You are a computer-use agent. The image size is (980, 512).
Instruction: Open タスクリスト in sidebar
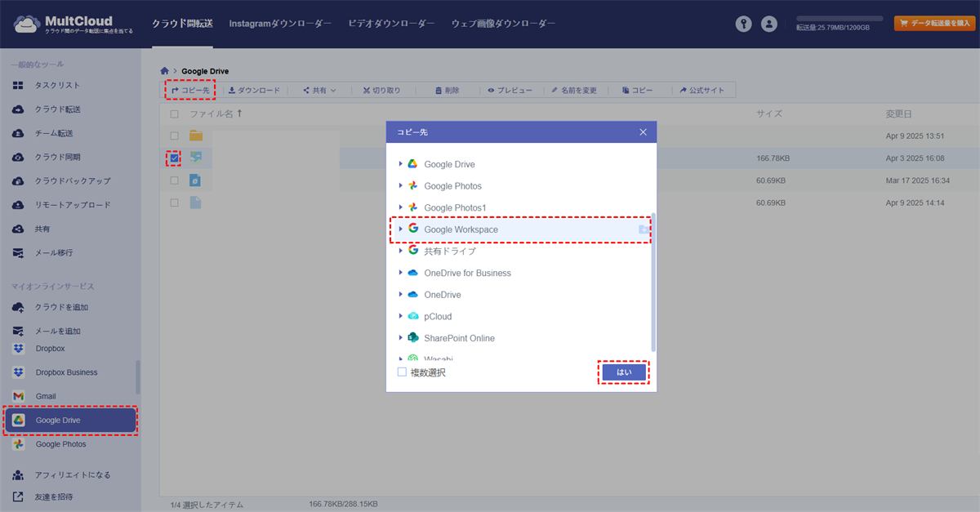tap(57, 85)
